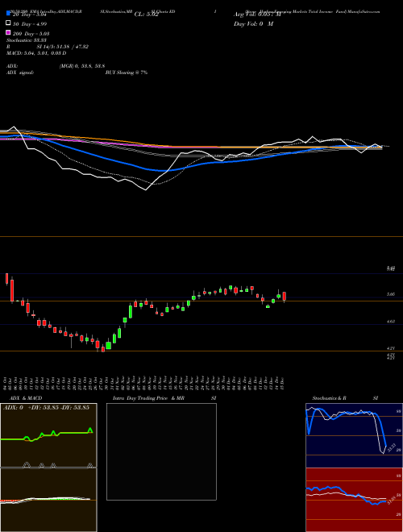403x532 pixels.
Task: Click the 'Day Vol: 0 M' label
Action: [253, 23]
